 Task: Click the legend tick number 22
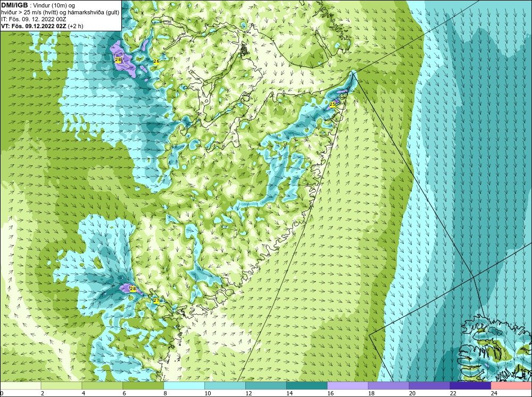pyautogui.click(x=453, y=393)
